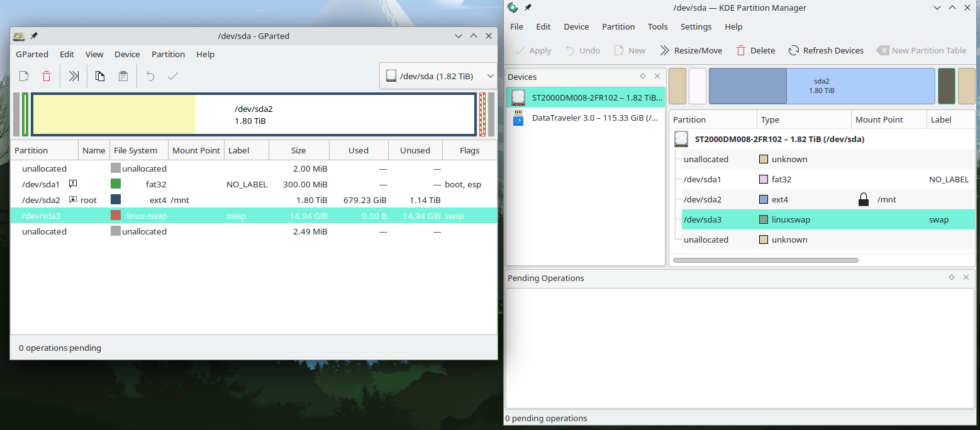Image resolution: width=980 pixels, height=430 pixels.
Task: Click the ext4 color swatch on KDE /dev/sda2 row
Action: click(764, 199)
